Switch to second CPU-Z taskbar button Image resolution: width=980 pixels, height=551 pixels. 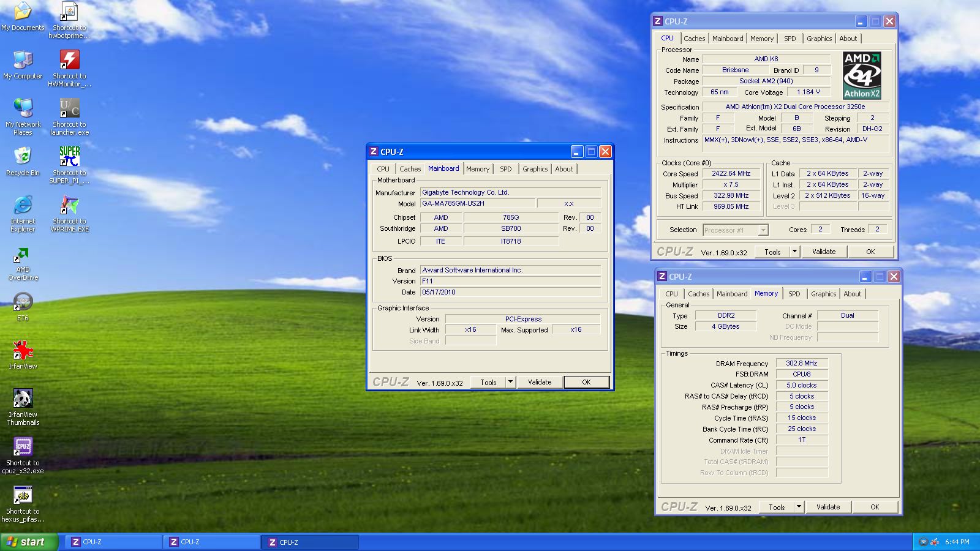tap(212, 542)
